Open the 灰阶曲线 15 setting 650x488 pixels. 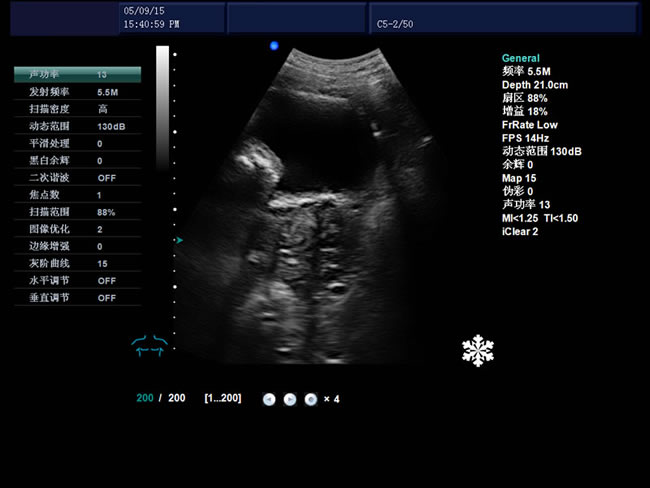coord(77,263)
